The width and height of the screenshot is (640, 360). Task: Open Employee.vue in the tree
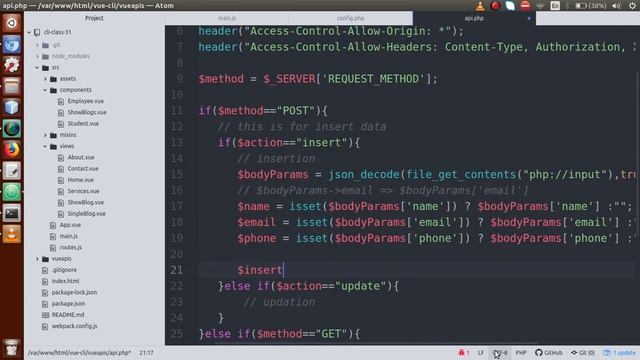85,101
